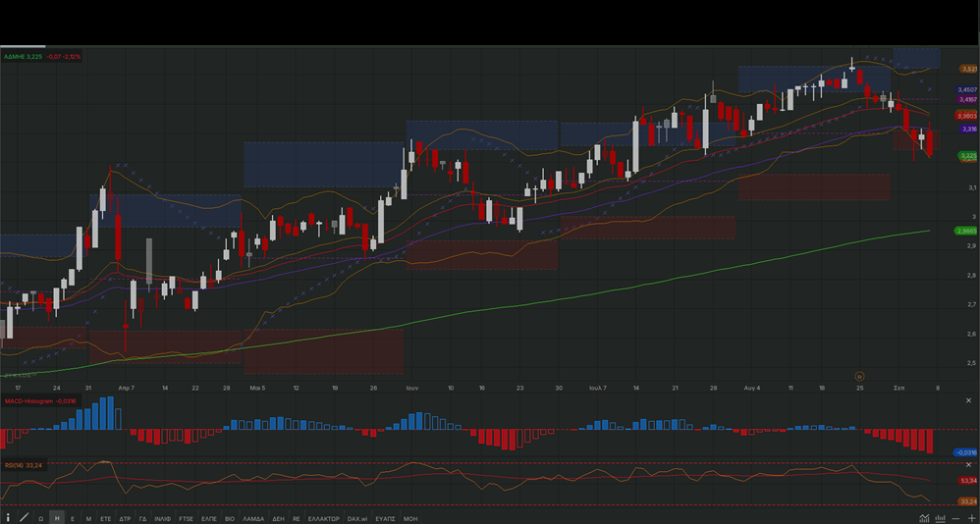Click the MACD-Histogram -0,0316 label
This screenshot has width=980, height=524.
pyautogui.click(x=40, y=401)
